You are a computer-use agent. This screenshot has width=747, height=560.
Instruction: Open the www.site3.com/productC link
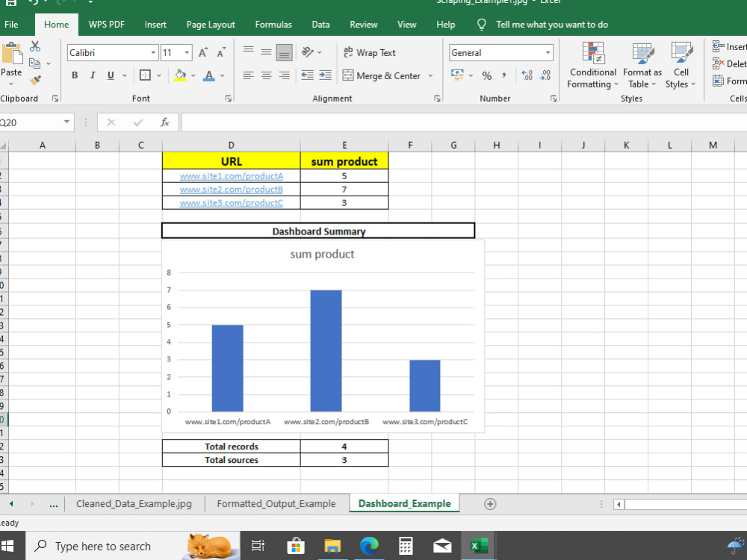[232, 203]
